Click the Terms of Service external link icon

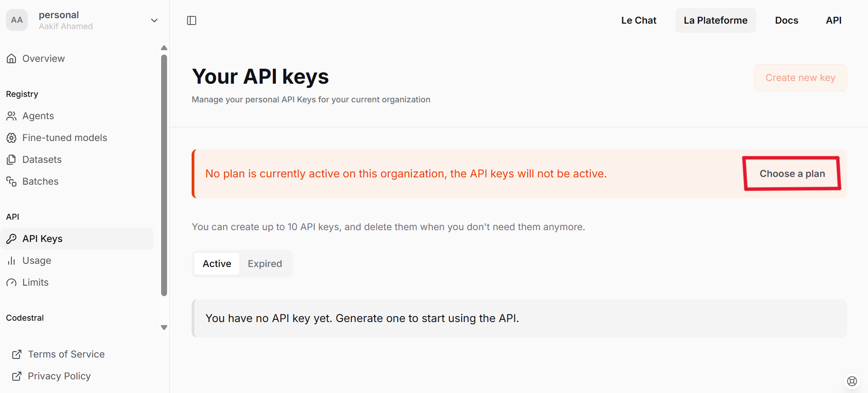coord(17,354)
